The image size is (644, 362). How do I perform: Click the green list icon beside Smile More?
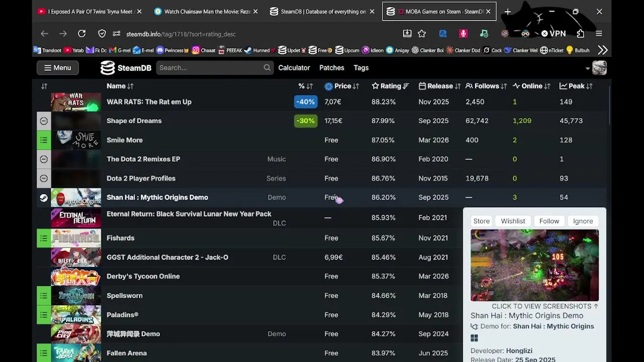point(44,140)
